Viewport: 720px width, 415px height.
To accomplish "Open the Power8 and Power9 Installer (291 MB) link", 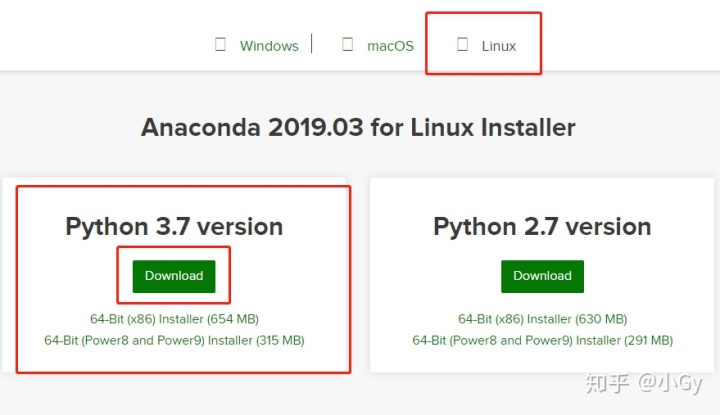I will [x=543, y=341].
